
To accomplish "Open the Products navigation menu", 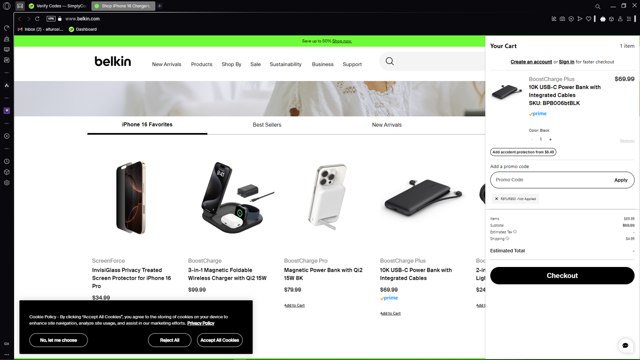I will click(x=202, y=64).
